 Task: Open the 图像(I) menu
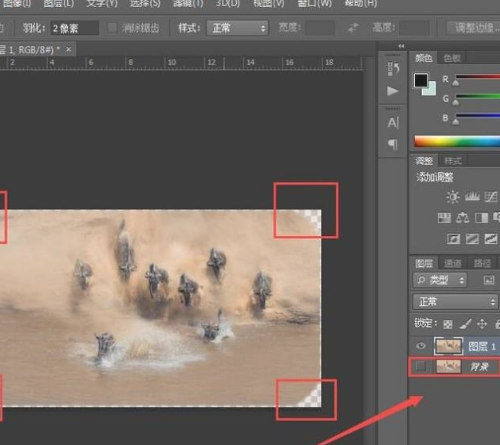17,4
